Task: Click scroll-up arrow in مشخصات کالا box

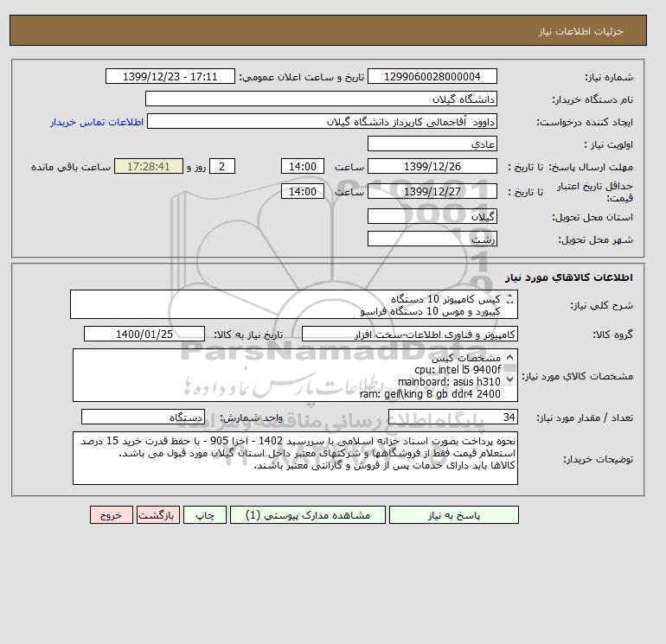Action: click(509, 358)
